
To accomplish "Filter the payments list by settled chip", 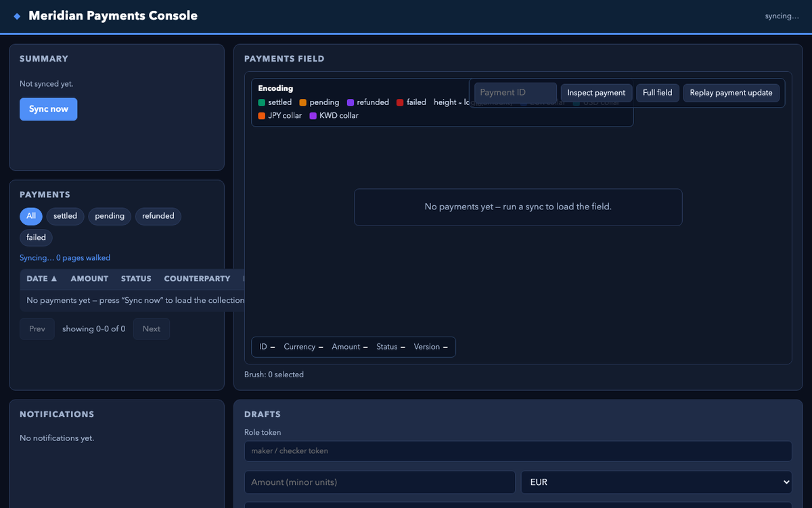I will (66, 216).
